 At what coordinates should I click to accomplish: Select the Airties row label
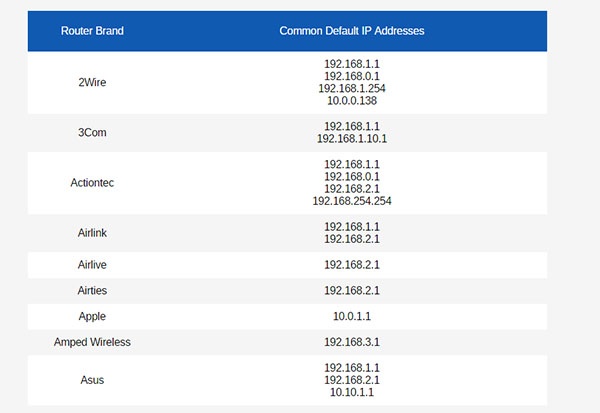click(x=92, y=291)
